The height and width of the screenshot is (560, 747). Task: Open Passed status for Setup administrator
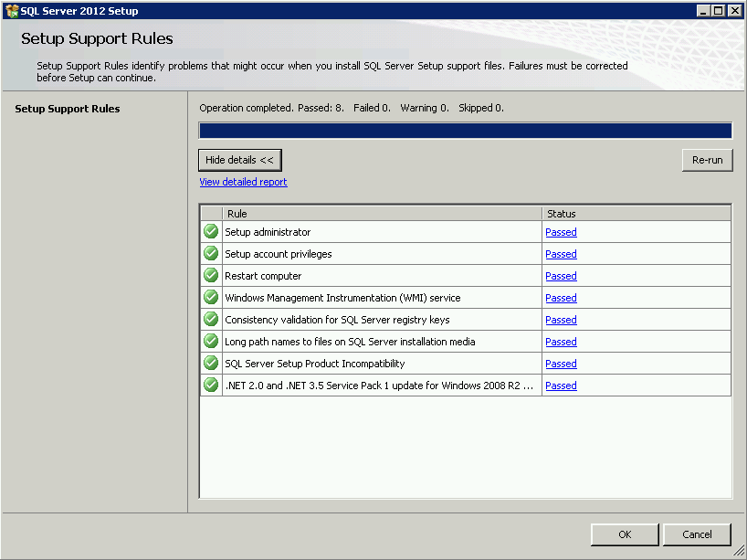(x=561, y=232)
